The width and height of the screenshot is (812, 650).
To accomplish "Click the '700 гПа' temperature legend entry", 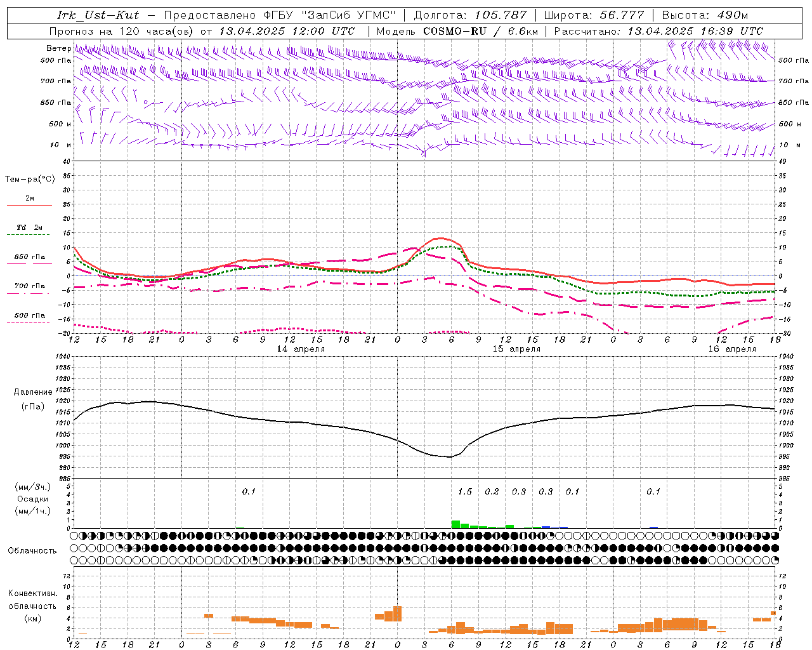I will 30,286.
